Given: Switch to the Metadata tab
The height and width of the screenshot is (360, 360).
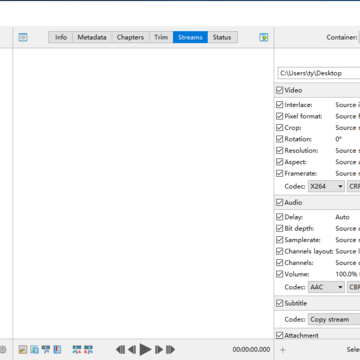Looking at the screenshot, I should (x=92, y=37).
